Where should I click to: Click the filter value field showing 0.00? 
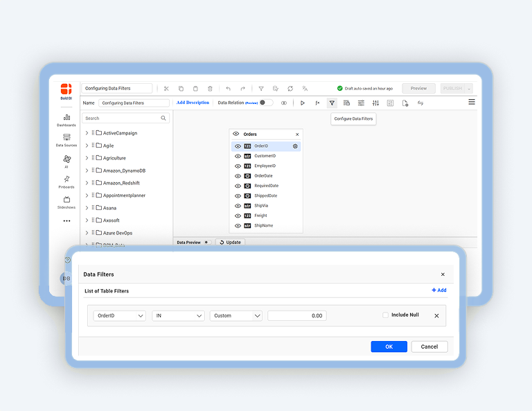pyautogui.click(x=297, y=315)
